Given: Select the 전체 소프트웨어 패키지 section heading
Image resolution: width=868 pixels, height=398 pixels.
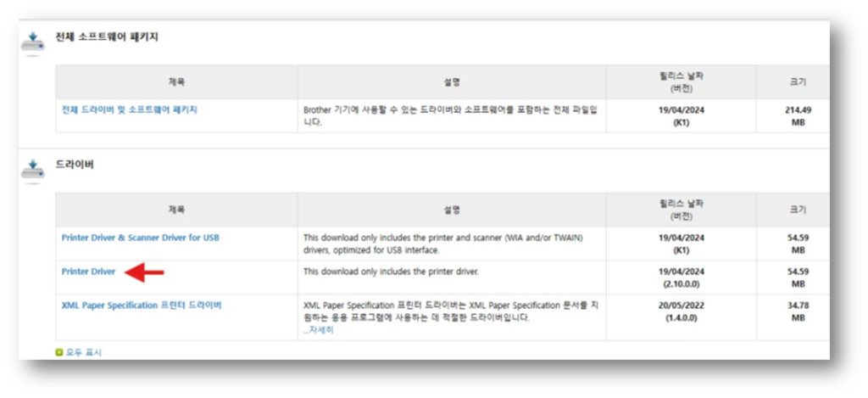Looking at the screenshot, I should 107,37.
